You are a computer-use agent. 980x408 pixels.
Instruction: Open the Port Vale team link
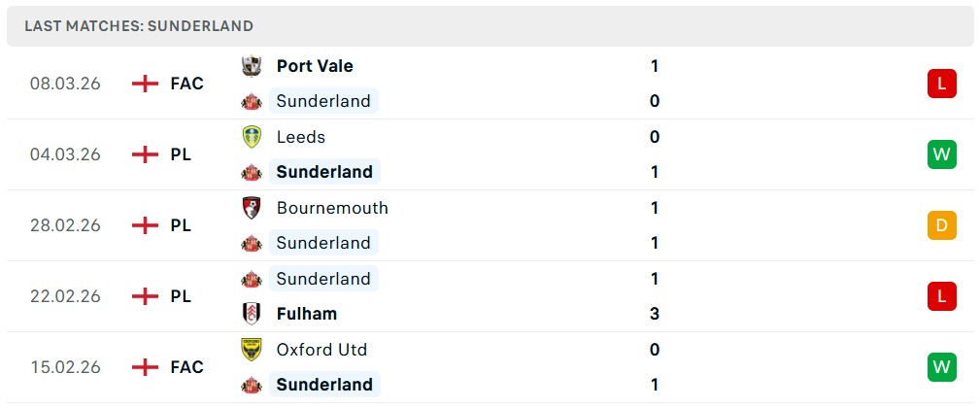315,66
